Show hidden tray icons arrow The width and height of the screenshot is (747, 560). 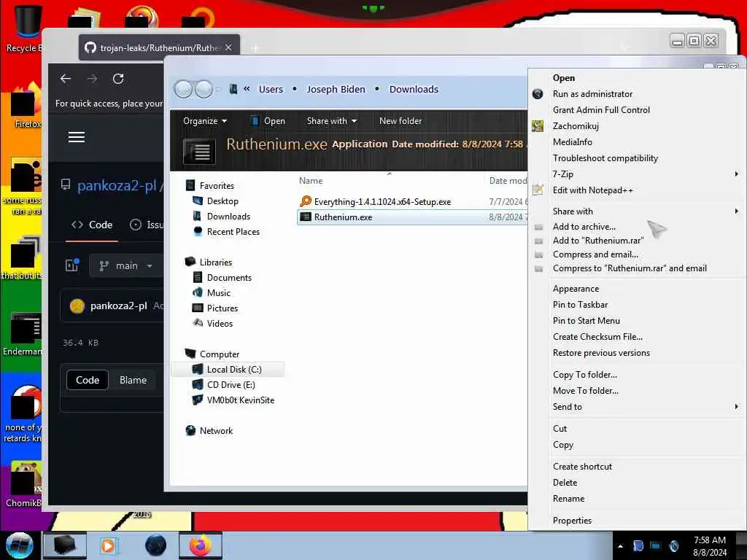[x=620, y=546]
